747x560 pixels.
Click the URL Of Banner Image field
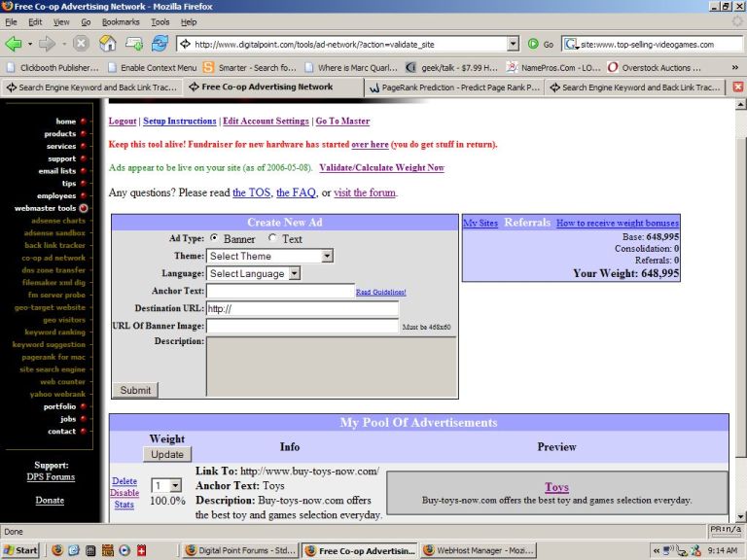tap(302, 327)
